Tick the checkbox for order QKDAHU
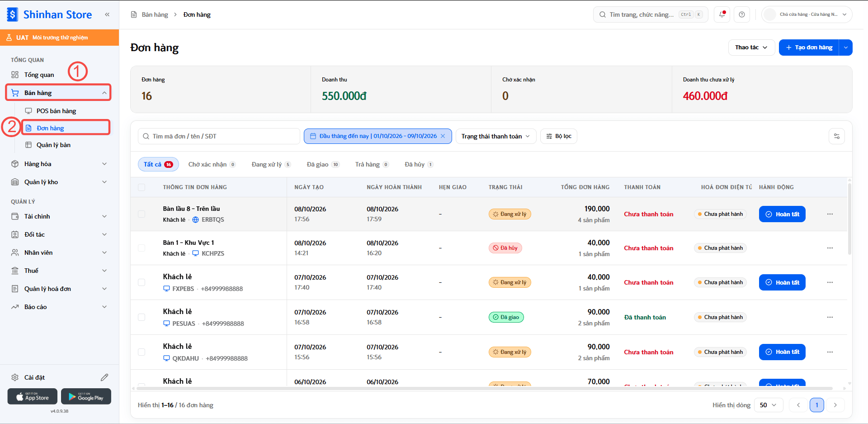This screenshot has height=424, width=868. click(x=142, y=352)
